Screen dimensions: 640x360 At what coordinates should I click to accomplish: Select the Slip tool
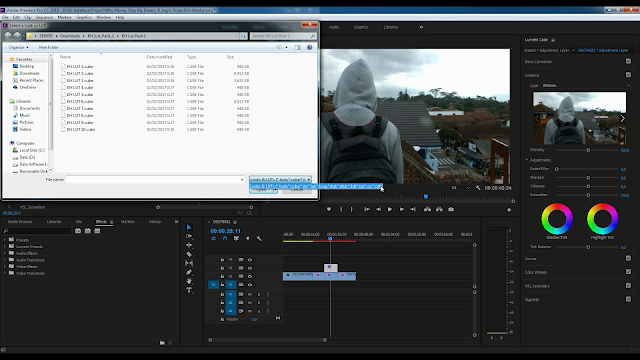(189, 263)
